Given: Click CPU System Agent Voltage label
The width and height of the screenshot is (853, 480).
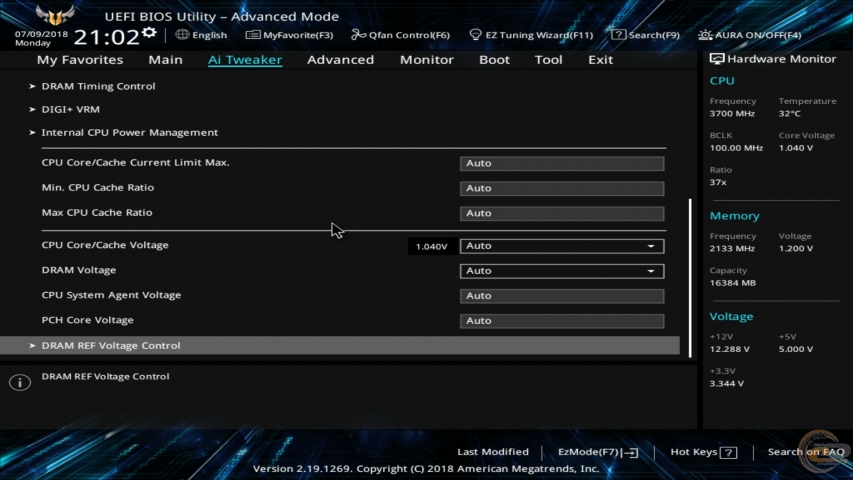Looking at the screenshot, I should (112, 295).
